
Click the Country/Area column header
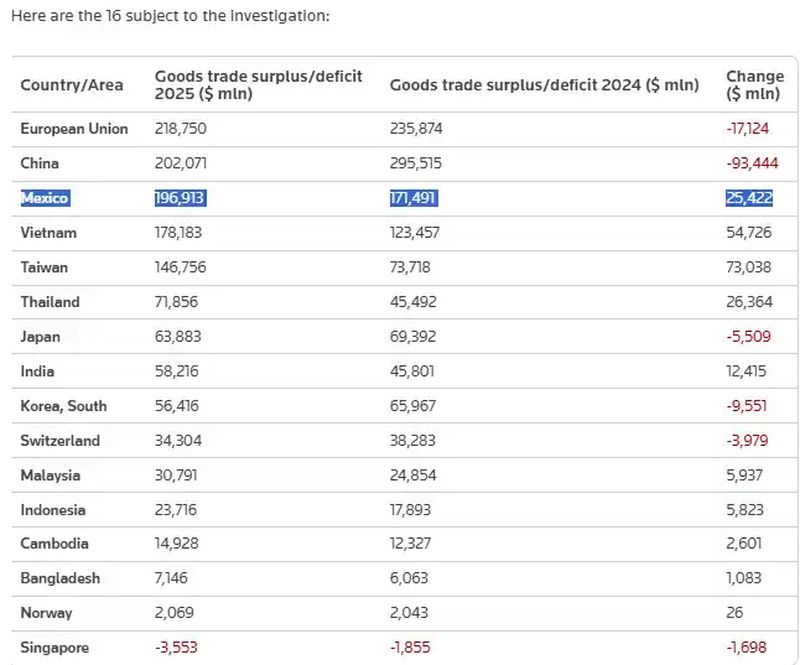click(x=72, y=85)
